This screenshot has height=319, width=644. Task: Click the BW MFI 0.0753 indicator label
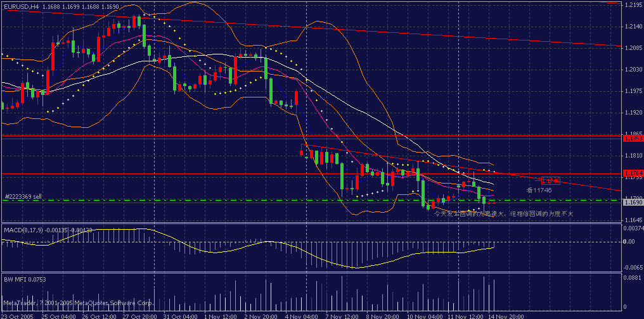(x=25, y=279)
